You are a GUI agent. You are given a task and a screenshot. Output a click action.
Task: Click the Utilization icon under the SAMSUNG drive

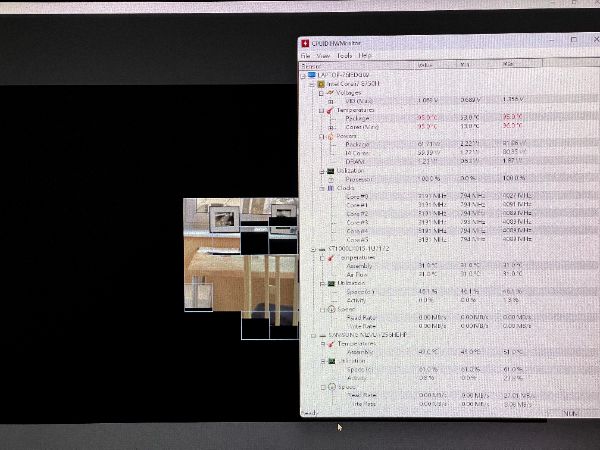tap(332, 361)
